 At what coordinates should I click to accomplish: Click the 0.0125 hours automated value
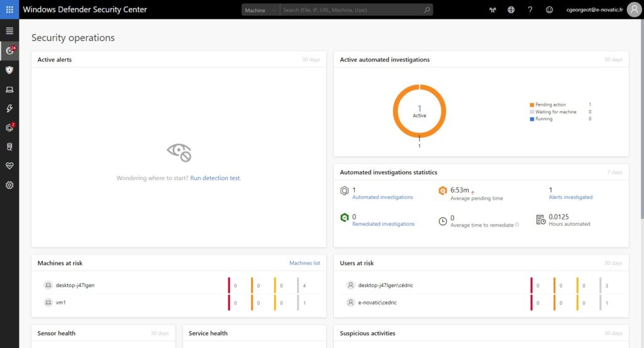558,216
